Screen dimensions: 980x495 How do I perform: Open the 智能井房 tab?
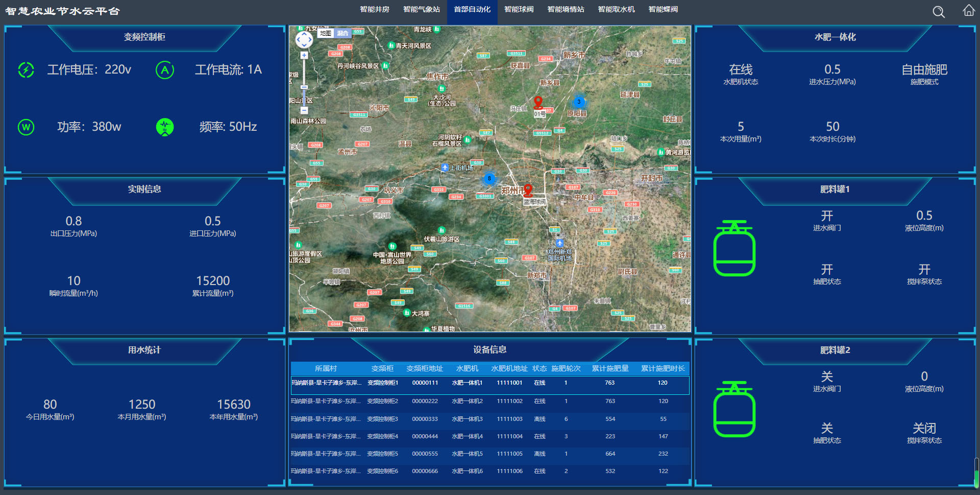(374, 10)
